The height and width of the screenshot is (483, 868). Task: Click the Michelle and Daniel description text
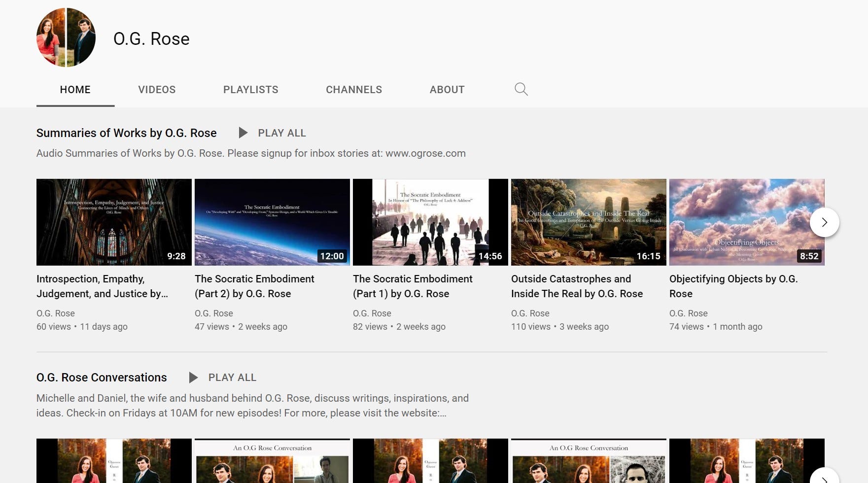pos(252,406)
